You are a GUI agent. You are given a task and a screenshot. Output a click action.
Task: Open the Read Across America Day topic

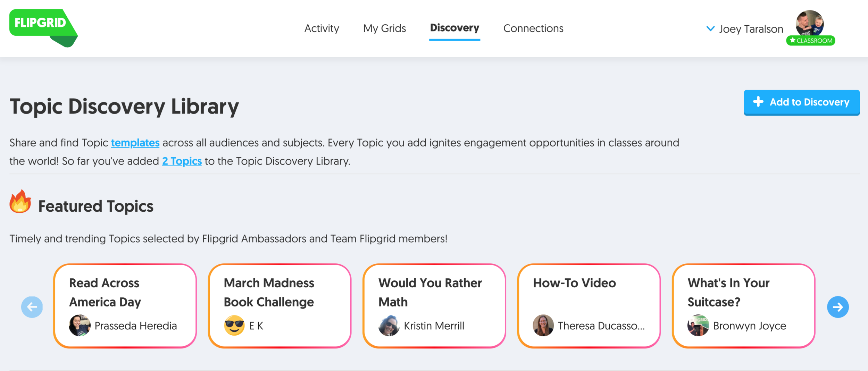[125, 306]
